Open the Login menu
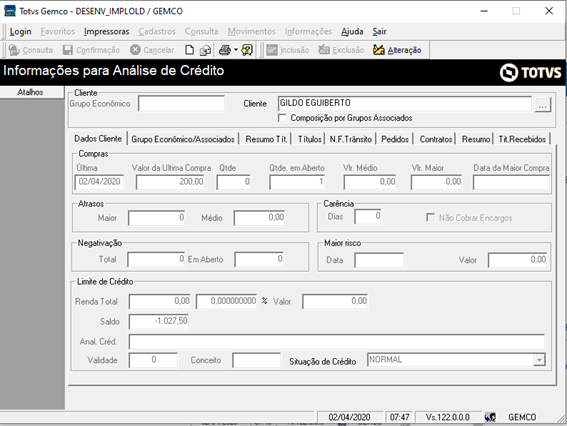The width and height of the screenshot is (567, 426). pyautogui.click(x=20, y=31)
